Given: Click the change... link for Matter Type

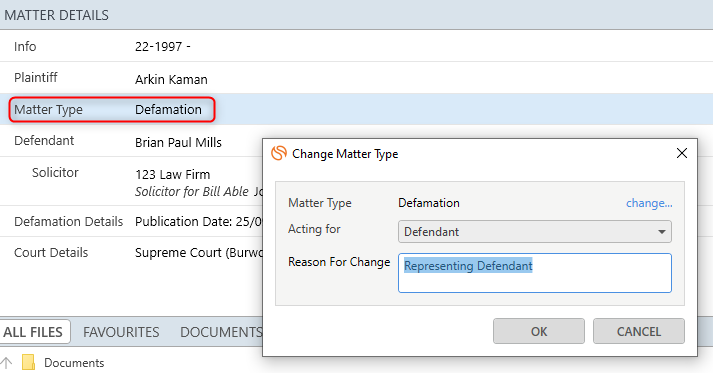Looking at the screenshot, I should click(x=649, y=203).
